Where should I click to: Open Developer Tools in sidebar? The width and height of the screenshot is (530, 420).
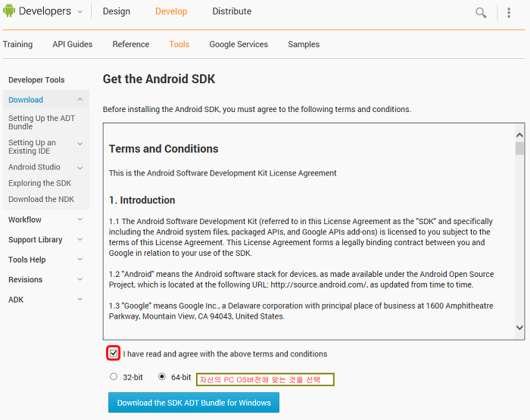click(x=36, y=80)
